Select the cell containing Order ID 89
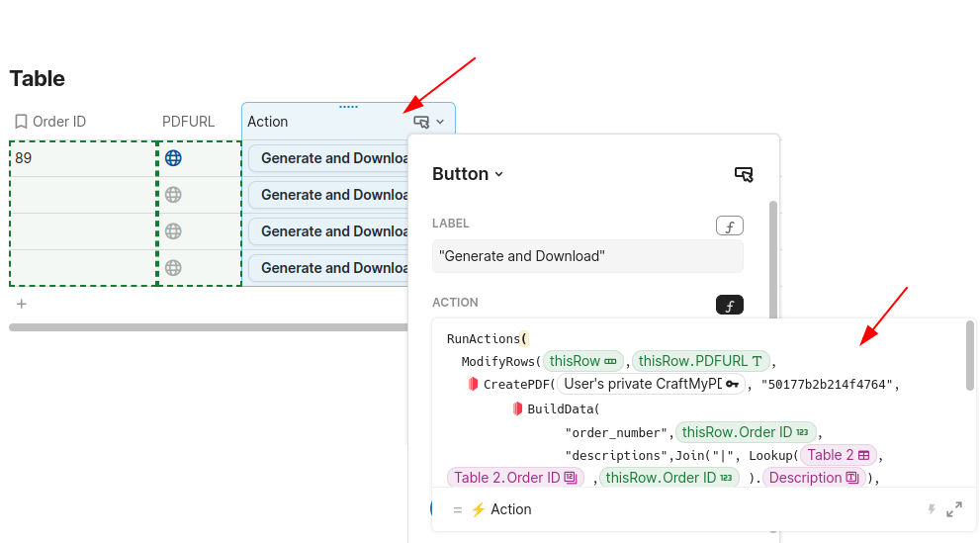Image resolution: width=980 pixels, height=543 pixels. (83, 158)
